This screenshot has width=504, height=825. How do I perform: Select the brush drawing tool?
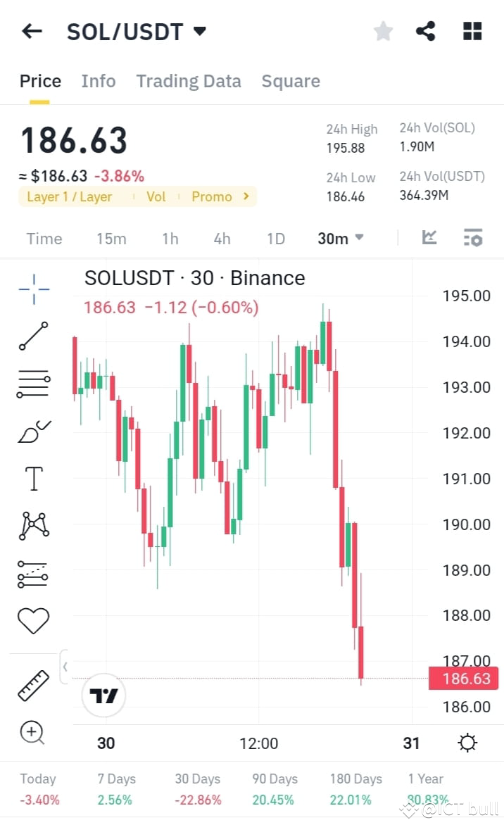pyautogui.click(x=33, y=431)
